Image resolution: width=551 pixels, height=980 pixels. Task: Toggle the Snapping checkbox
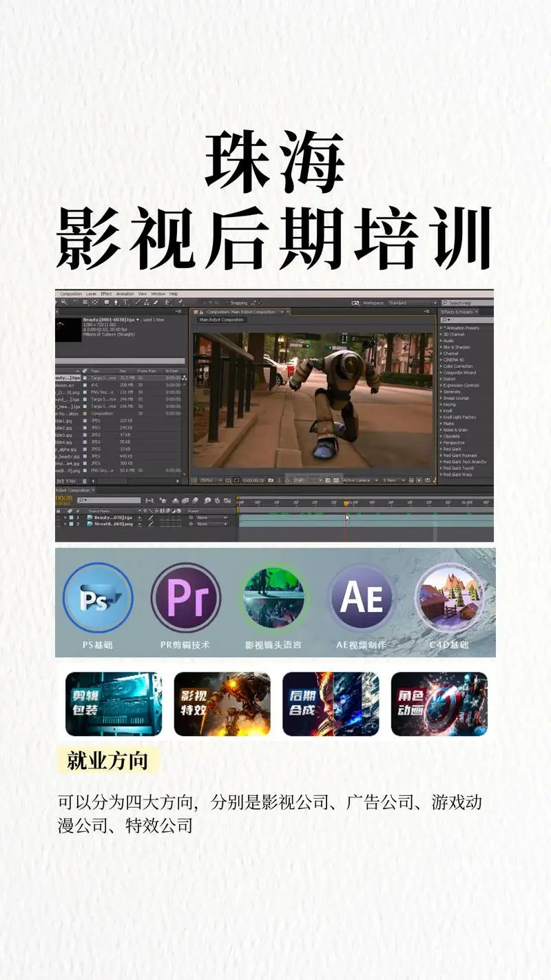(x=228, y=303)
